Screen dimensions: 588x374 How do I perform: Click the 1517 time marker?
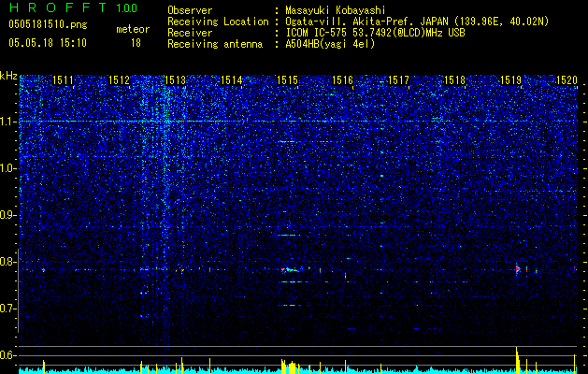[x=398, y=79]
